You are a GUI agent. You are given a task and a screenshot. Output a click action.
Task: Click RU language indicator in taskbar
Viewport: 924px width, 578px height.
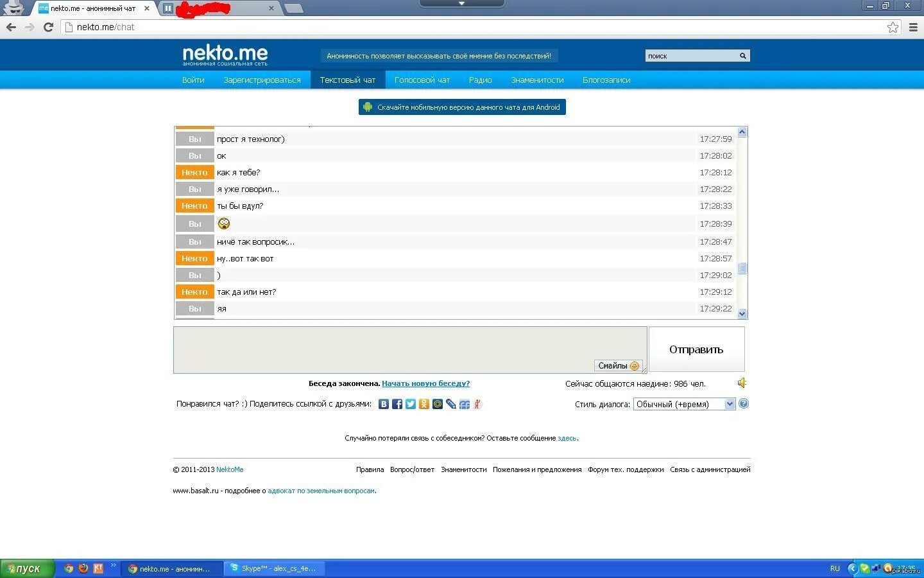click(835, 568)
